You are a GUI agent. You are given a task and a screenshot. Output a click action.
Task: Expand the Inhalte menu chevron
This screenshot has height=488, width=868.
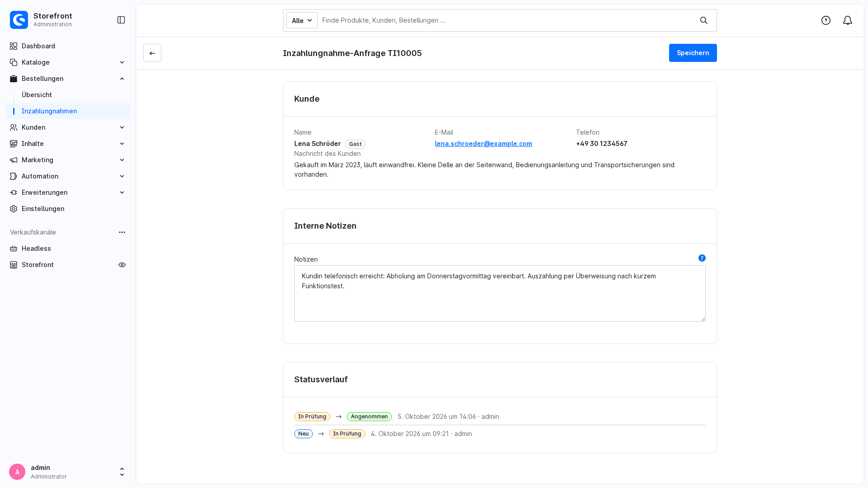click(122, 144)
